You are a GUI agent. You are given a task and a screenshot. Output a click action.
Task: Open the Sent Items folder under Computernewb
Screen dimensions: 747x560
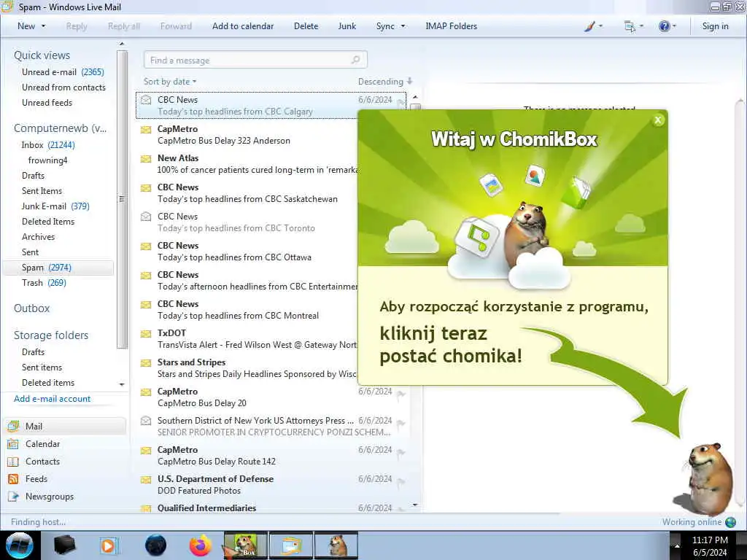[x=42, y=191]
